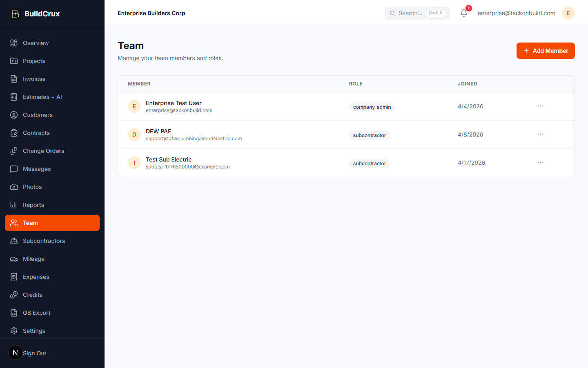This screenshot has height=368, width=588.
Task: Go to QB Export
Action: click(x=52, y=313)
